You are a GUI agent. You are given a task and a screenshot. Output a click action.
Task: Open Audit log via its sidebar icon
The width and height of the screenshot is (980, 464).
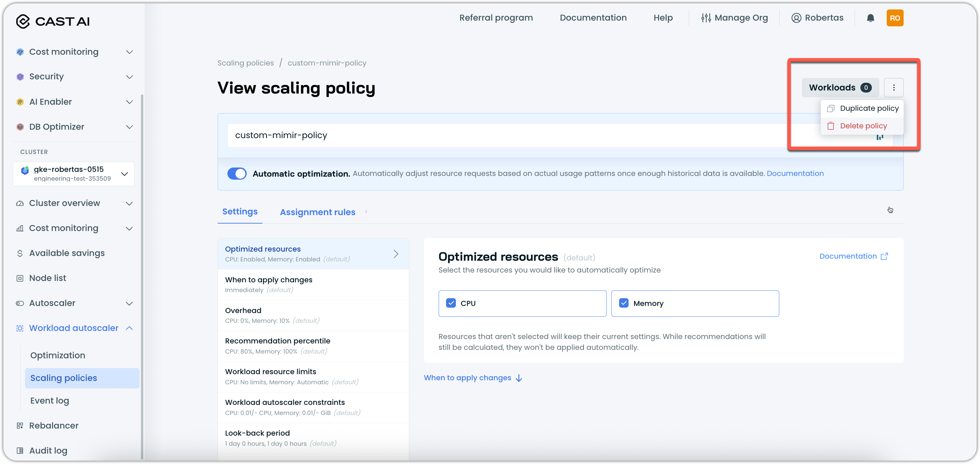click(x=20, y=450)
